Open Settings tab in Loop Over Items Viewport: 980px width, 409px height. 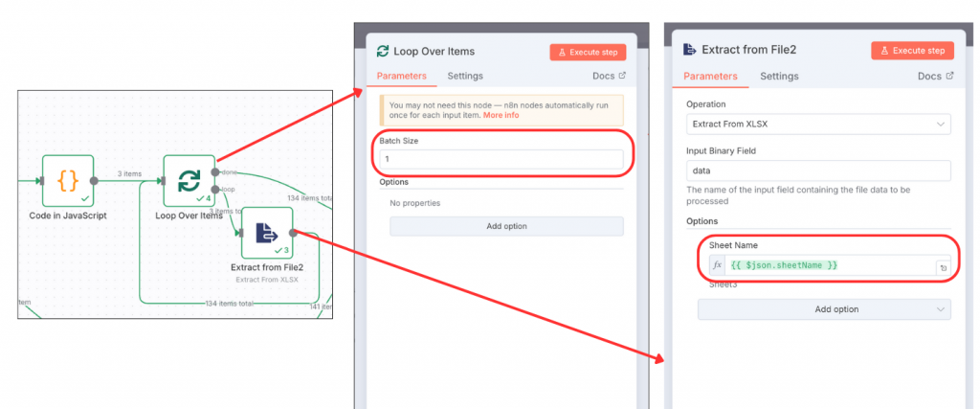[465, 76]
